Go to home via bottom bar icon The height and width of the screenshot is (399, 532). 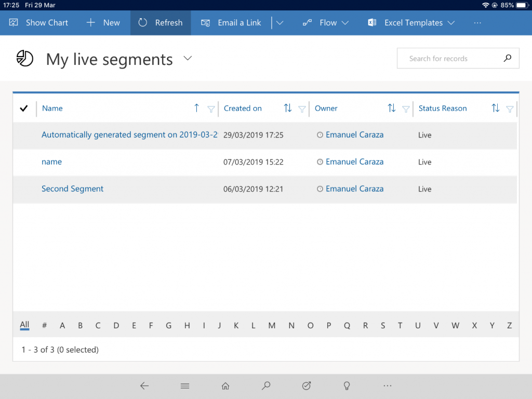pyautogui.click(x=225, y=385)
